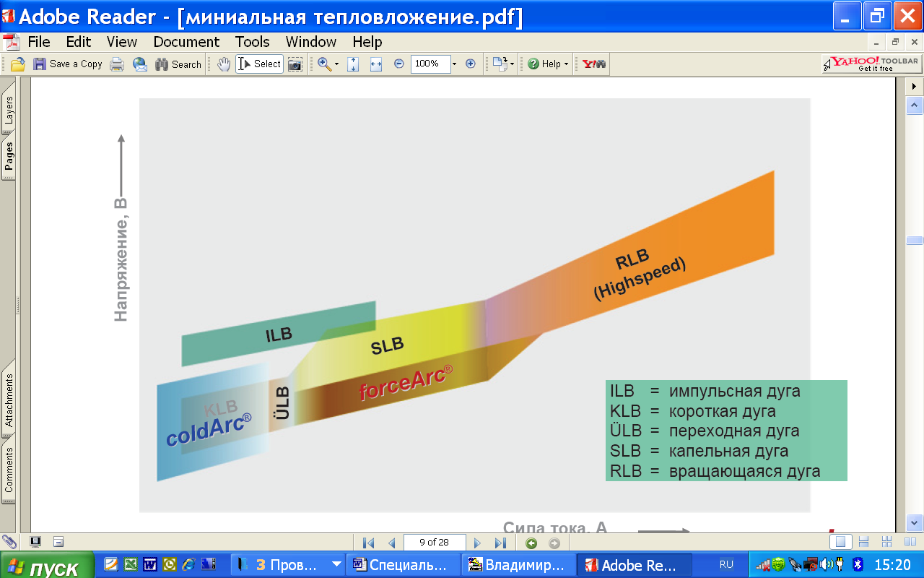Select the Hand tool
Image resolution: width=924 pixels, height=578 pixels.
[x=224, y=64]
